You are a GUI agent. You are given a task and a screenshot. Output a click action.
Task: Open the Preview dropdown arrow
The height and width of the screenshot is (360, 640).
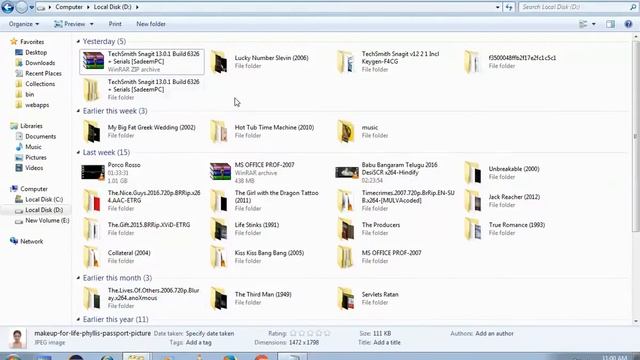point(91,24)
